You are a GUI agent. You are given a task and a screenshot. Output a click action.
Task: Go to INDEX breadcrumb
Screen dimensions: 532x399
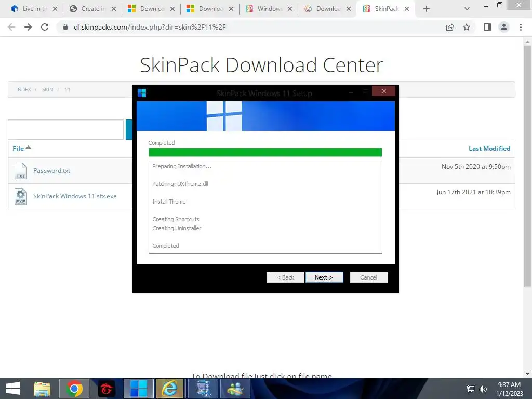(23, 89)
